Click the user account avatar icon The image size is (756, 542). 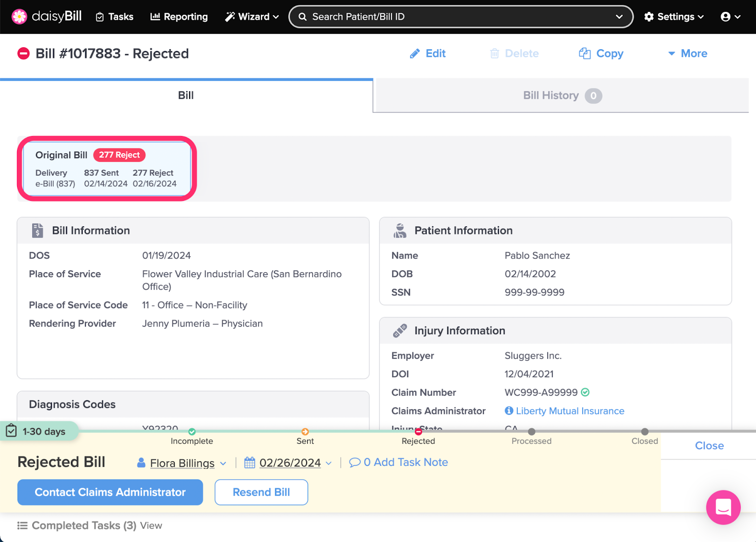pos(725,17)
